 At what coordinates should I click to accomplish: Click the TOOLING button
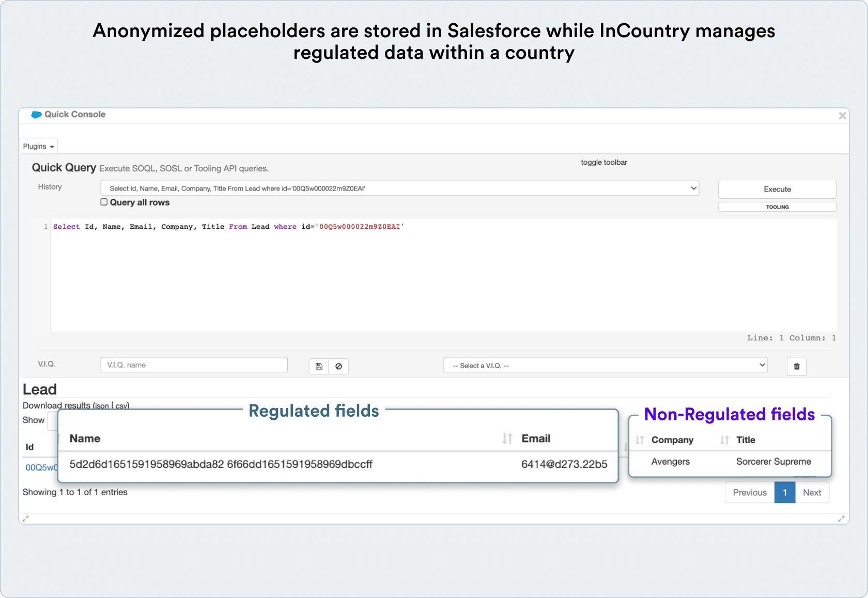click(x=777, y=207)
